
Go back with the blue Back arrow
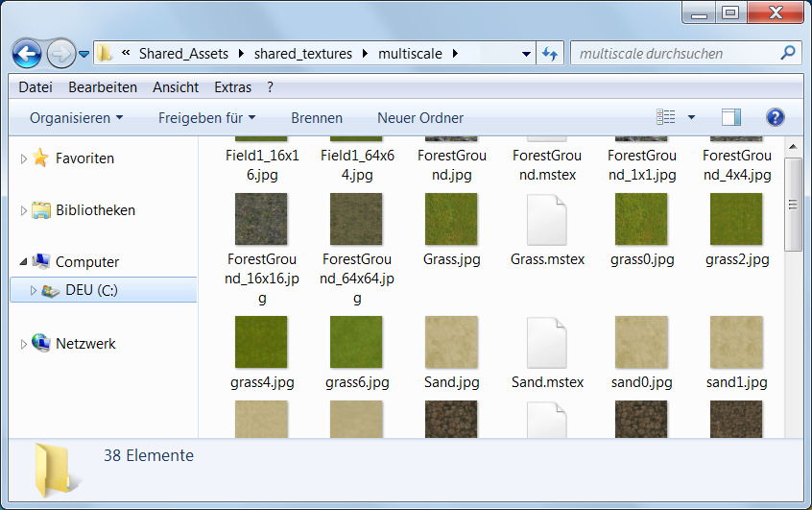point(27,53)
